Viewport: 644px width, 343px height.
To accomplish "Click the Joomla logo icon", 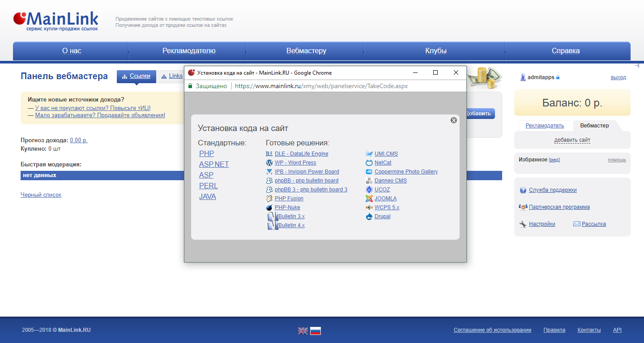I will 369,199.
